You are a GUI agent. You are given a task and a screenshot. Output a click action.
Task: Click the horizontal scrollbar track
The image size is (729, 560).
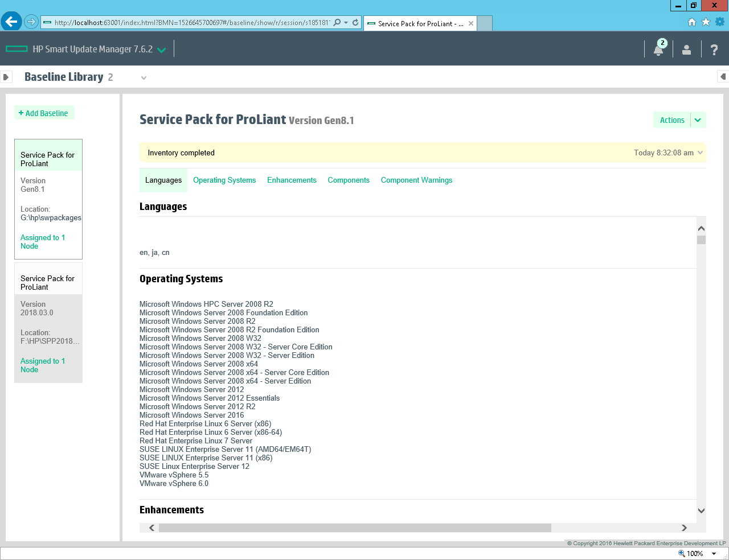pos(615,528)
